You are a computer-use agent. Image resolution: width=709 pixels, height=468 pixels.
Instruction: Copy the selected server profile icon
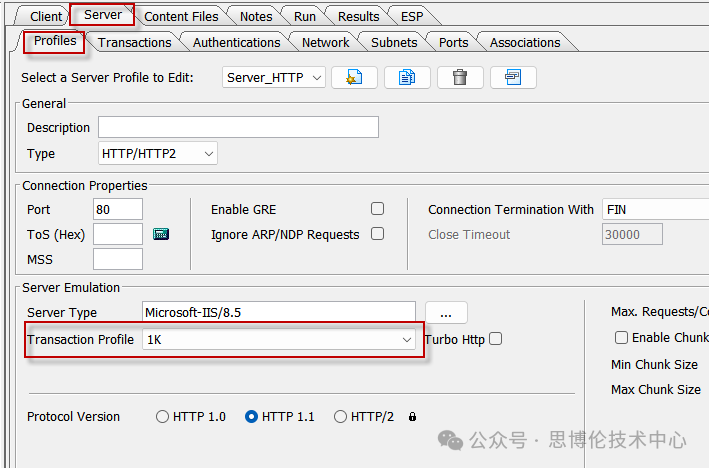click(407, 77)
